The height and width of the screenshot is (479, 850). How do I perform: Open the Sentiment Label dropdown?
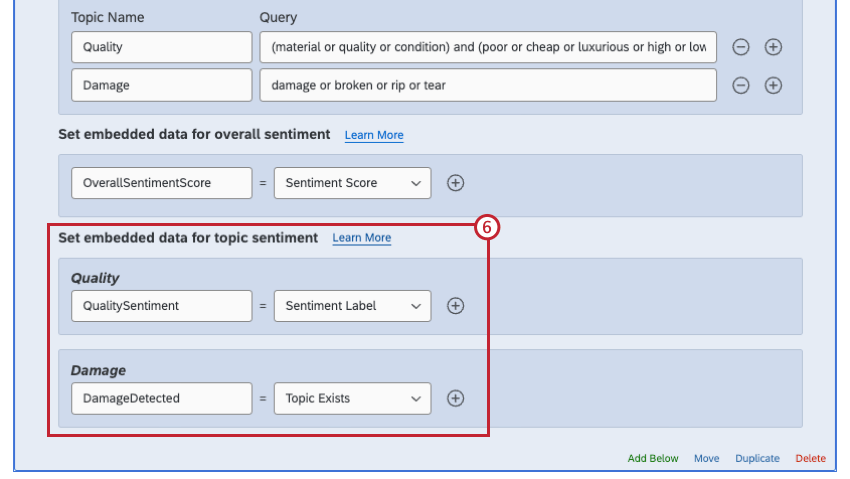coord(352,306)
